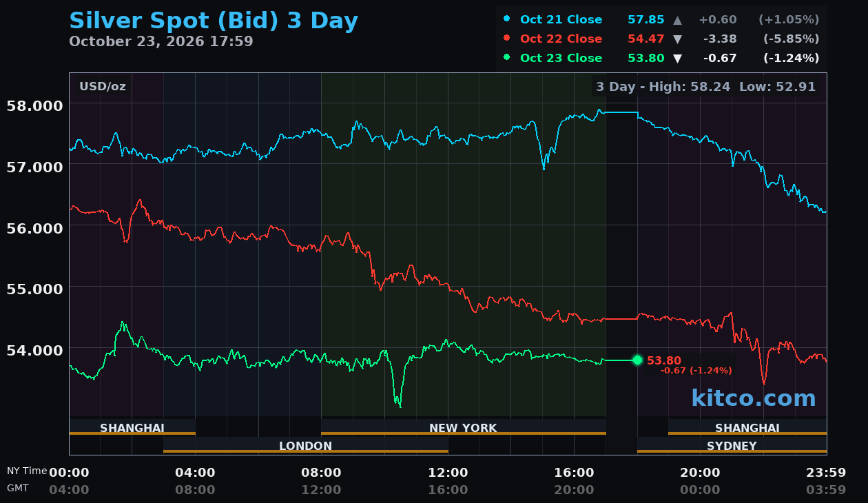Click the 20:00 NY time tick

click(701, 473)
